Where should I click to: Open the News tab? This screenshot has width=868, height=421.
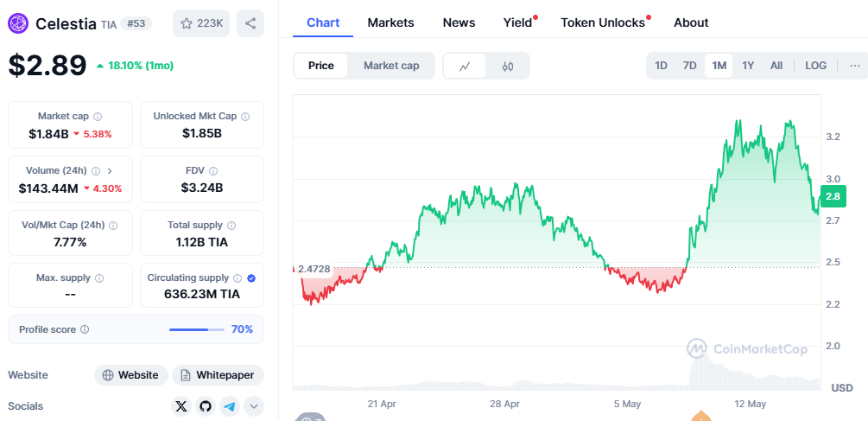[x=459, y=22]
